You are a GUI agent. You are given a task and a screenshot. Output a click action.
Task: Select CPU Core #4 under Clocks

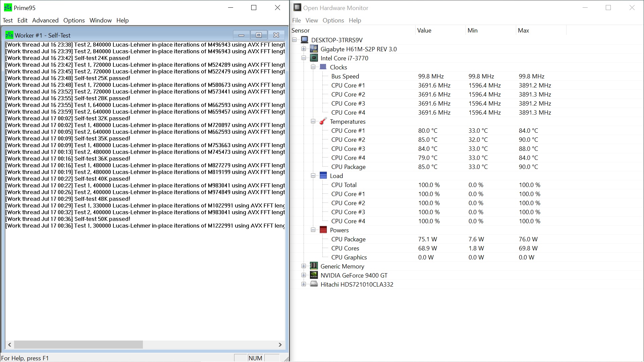coord(348,112)
